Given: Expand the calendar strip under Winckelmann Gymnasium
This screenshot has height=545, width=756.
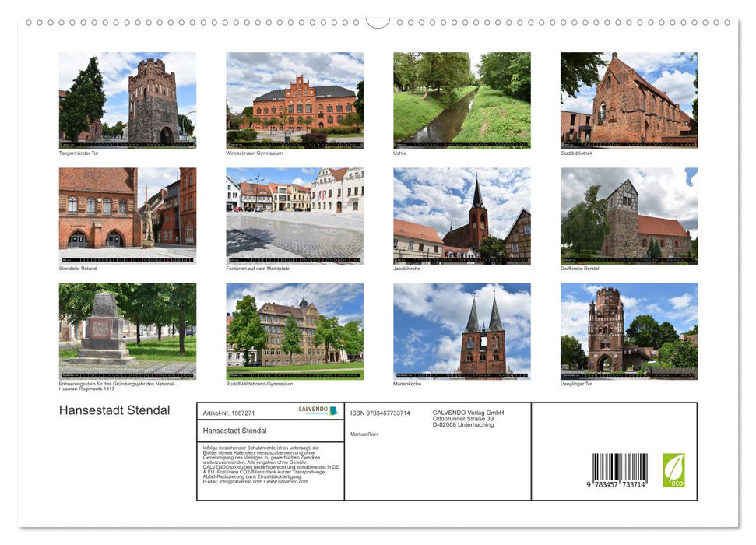Looking at the screenshot, I should point(295,143).
